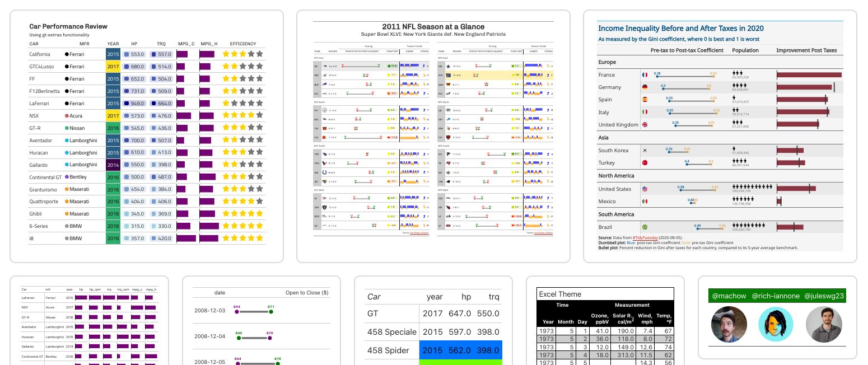This screenshot has width=868, height=365.
Task: Click the @rich-iannone handle text
Action: click(x=776, y=296)
